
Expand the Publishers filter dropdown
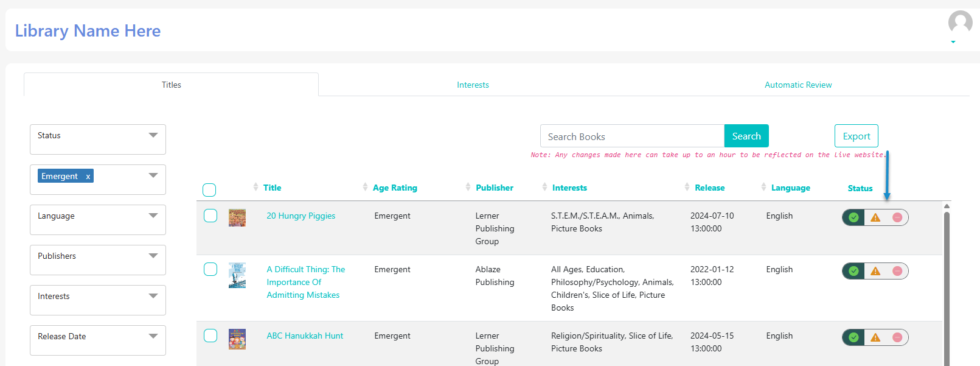click(x=98, y=260)
